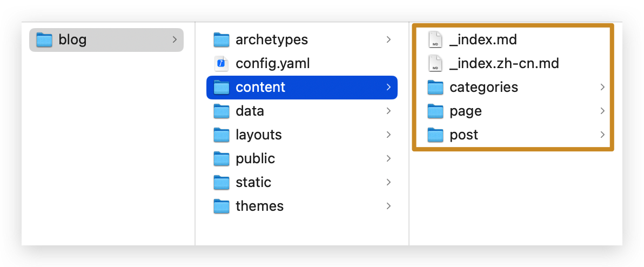Image resolution: width=644 pixels, height=267 pixels.
Task: Select the page folder name
Action: [465, 111]
